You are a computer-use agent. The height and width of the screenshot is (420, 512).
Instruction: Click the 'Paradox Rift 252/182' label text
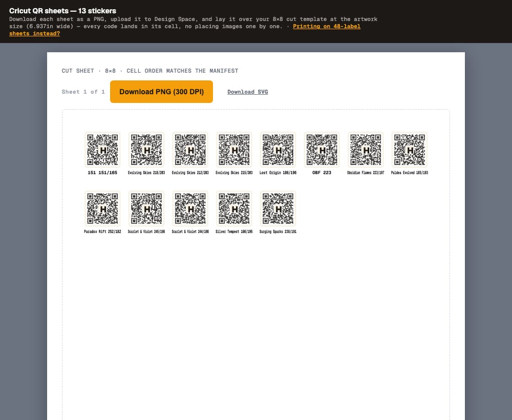coord(102,231)
